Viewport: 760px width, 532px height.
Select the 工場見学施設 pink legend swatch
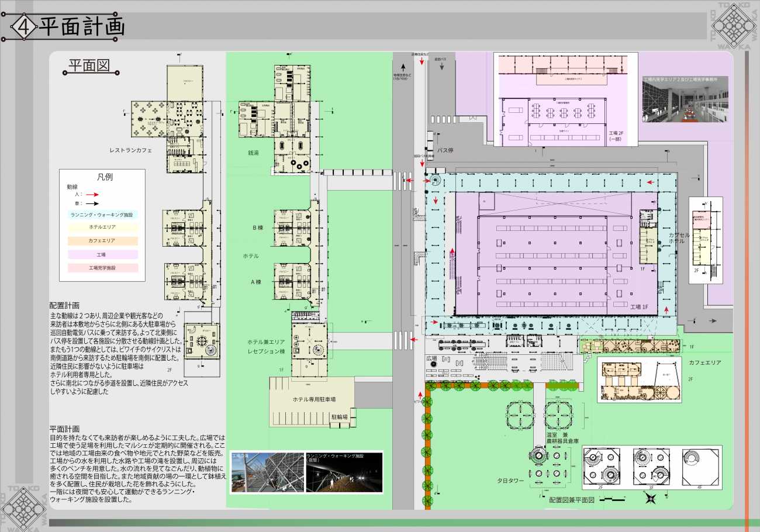[x=102, y=268]
